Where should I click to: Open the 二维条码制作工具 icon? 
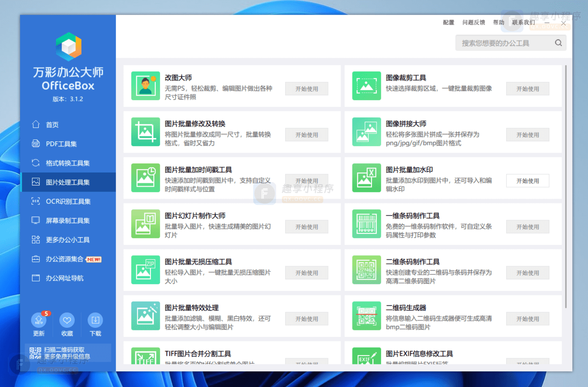tap(366, 270)
